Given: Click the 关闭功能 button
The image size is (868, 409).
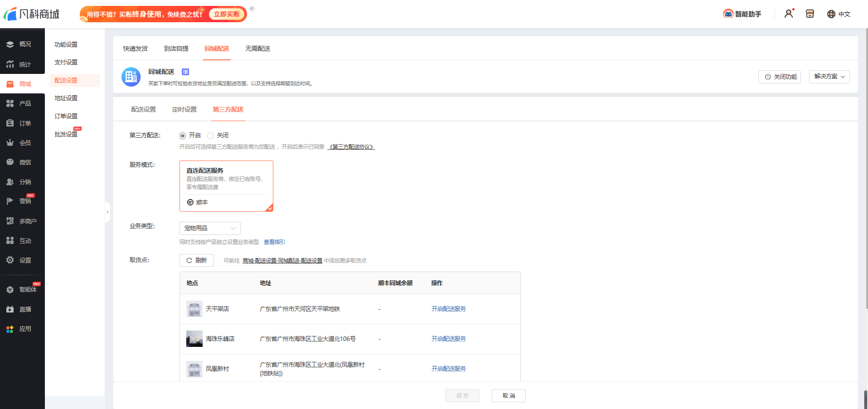Looking at the screenshot, I should click(780, 77).
